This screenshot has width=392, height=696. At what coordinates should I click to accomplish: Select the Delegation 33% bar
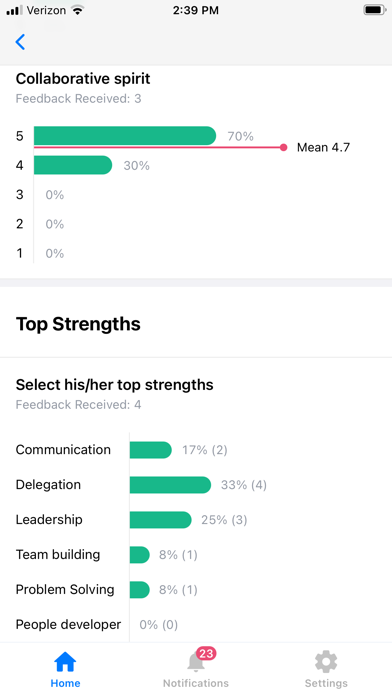point(170,485)
